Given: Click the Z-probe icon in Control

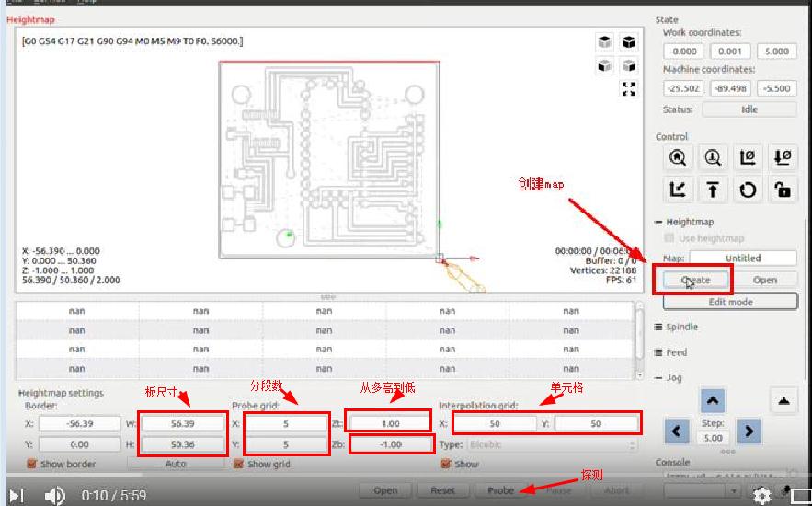Looking at the screenshot, I should point(713,157).
